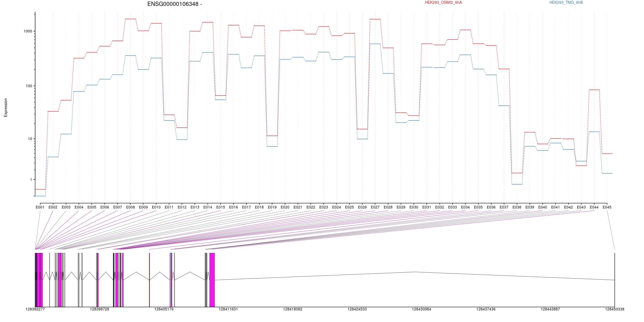Click y-axis tick value 1000
This screenshot has width=644, height=322.
pos(28,31)
